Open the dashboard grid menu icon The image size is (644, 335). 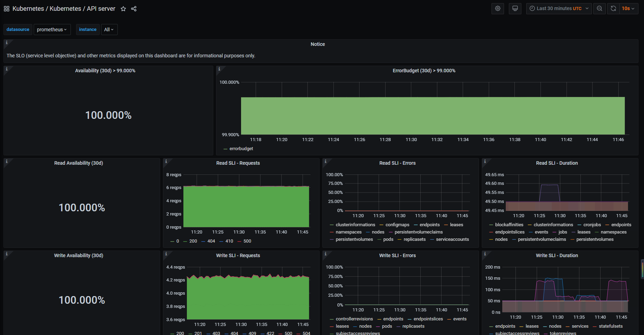tap(7, 9)
